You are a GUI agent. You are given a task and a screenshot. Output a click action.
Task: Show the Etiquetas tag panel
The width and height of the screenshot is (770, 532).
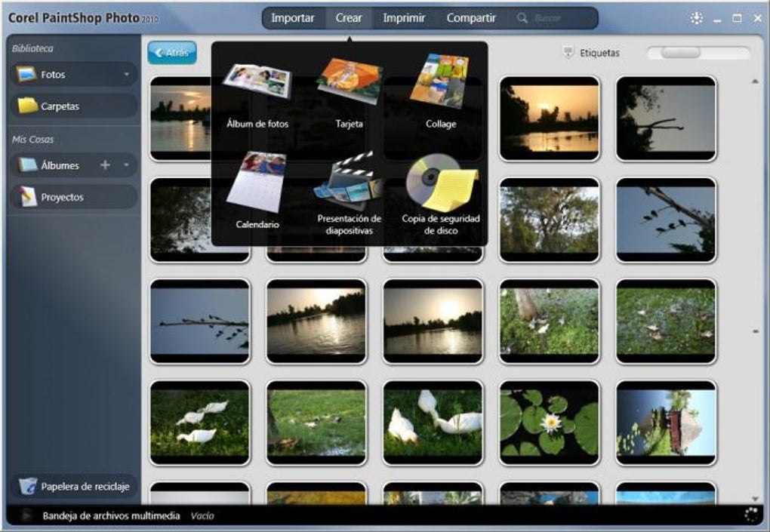(x=591, y=53)
